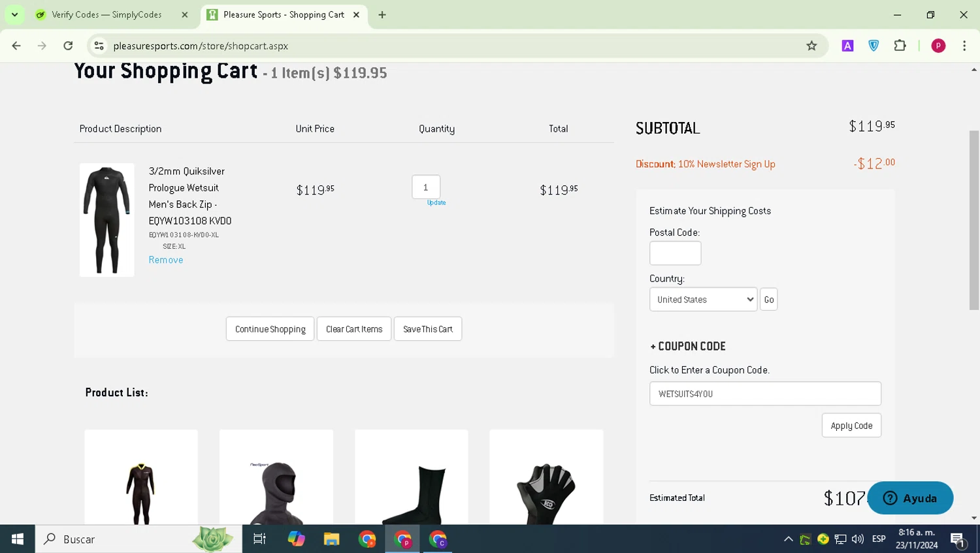Open the clock and date panel

[x=917, y=539]
